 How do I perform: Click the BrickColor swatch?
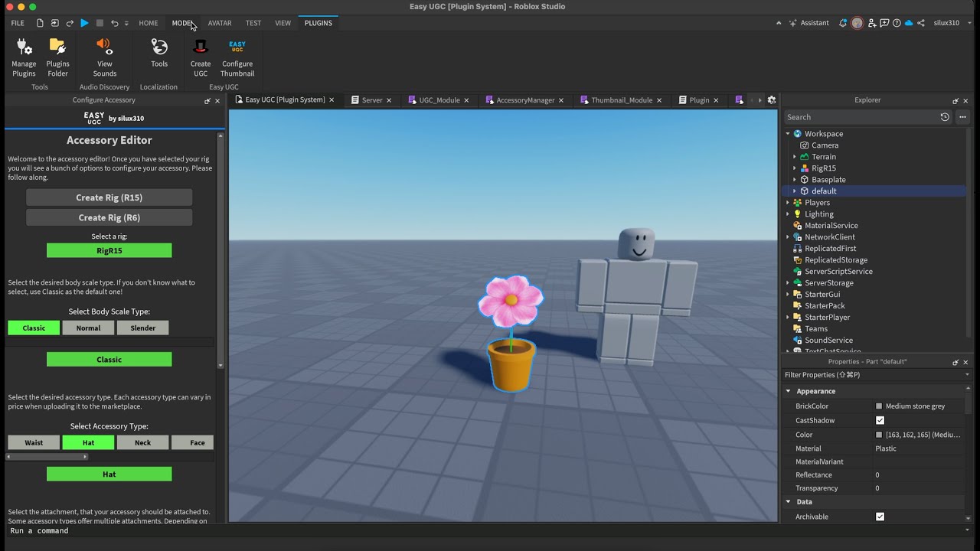coord(879,406)
